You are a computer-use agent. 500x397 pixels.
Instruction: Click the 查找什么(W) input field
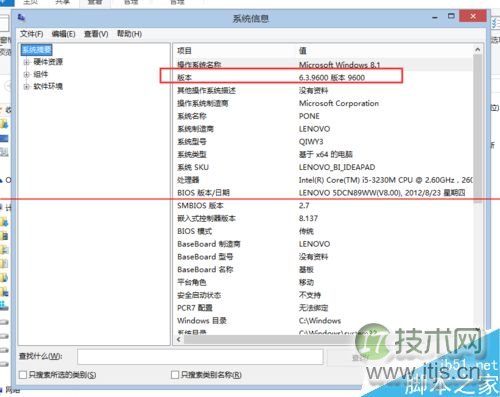(200, 357)
